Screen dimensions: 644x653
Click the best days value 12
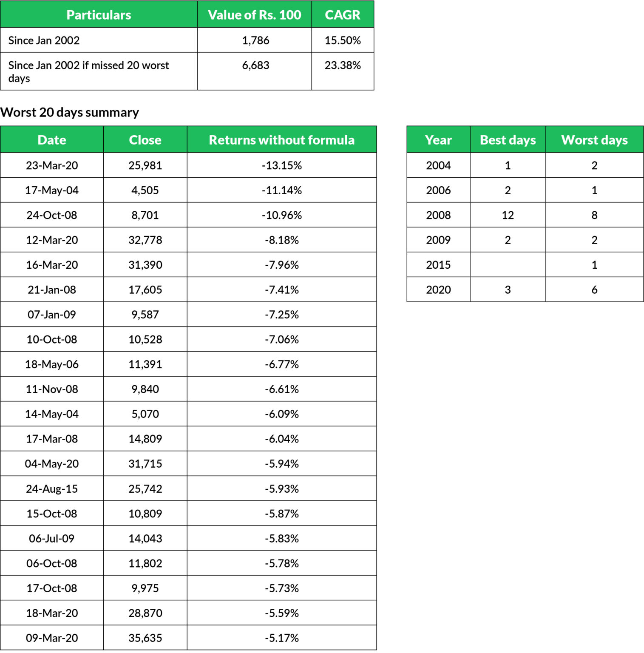coord(508,215)
